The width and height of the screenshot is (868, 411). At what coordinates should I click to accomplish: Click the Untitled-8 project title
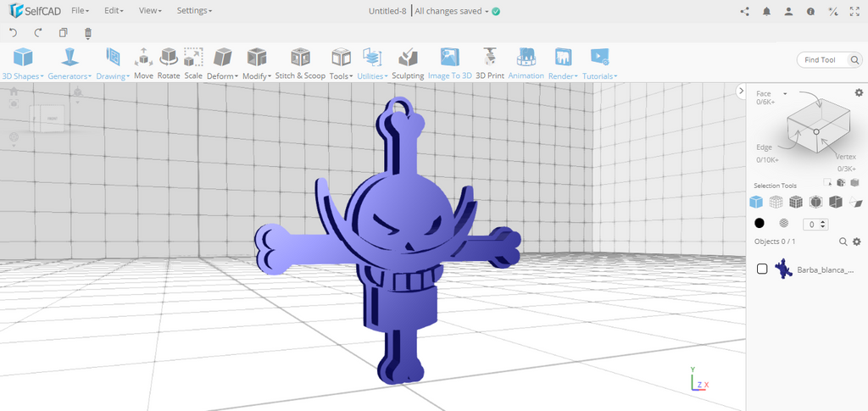coord(387,11)
